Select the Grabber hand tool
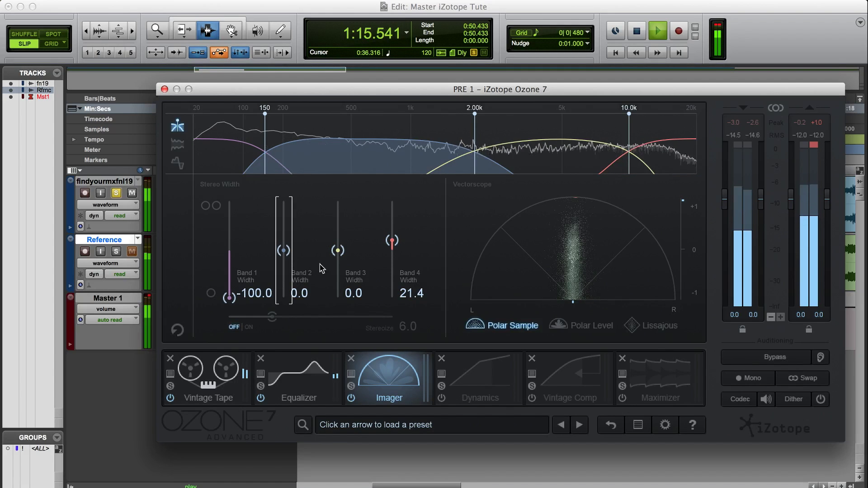Image resolution: width=868 pixels, height=488 pixels. 231,30
